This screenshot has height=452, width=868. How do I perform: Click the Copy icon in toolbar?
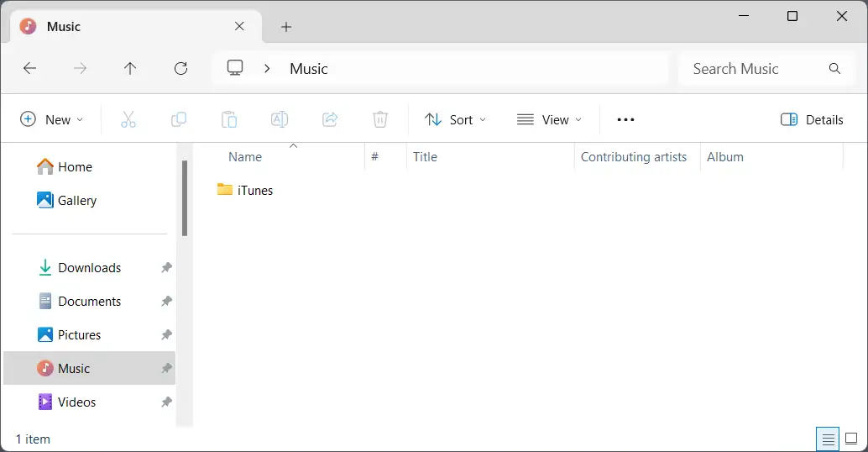point(179,119)
